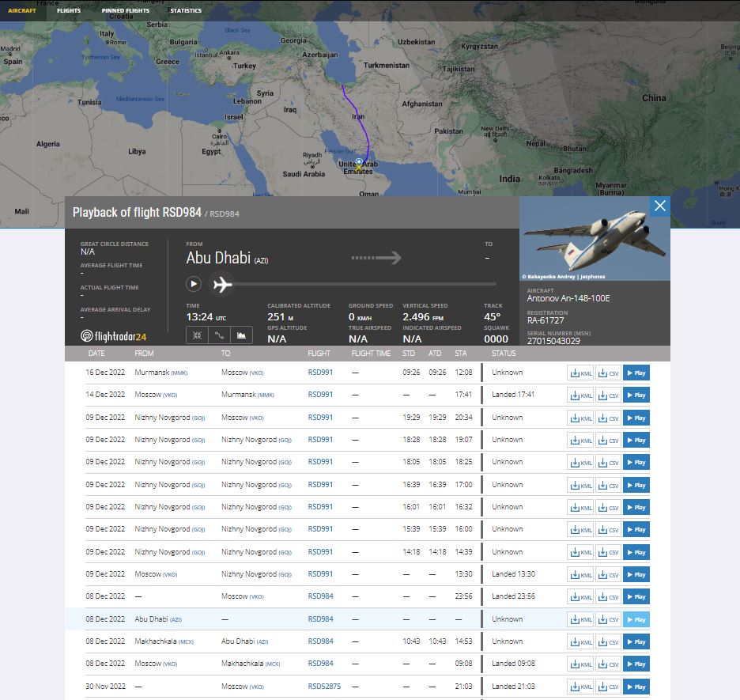
Task: Download CSV for 16 Dec Murmansk flight
Action: (x=607, y=373)
